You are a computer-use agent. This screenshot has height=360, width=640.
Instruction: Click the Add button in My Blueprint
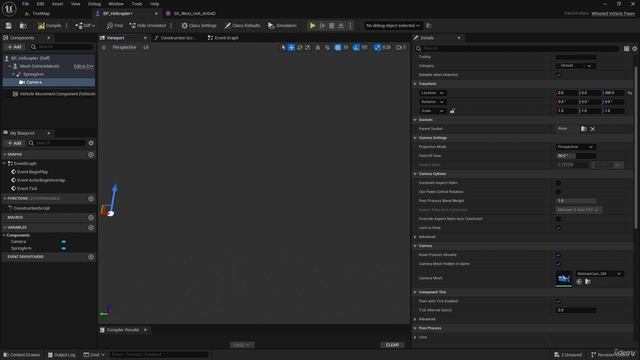coord(14,143)
